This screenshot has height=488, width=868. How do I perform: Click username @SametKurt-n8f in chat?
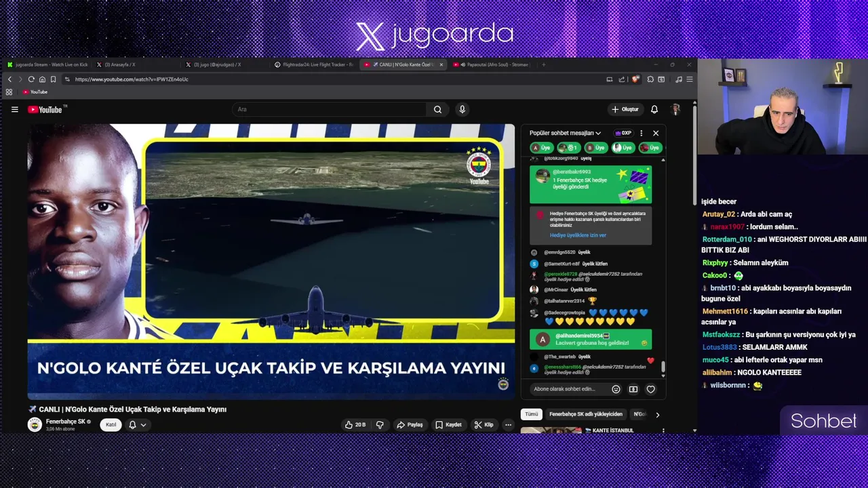pyautogui.click(x=561, y=264)
